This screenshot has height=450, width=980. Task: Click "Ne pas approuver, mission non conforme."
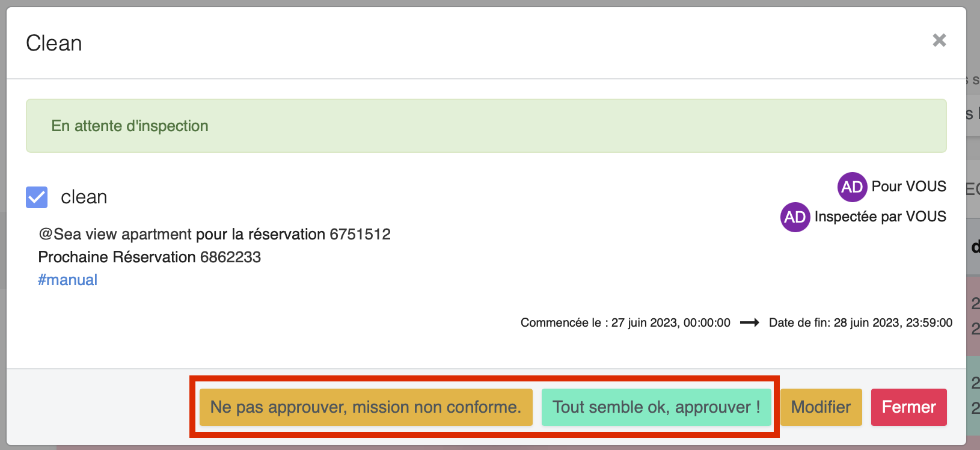(x=366, y=407)
